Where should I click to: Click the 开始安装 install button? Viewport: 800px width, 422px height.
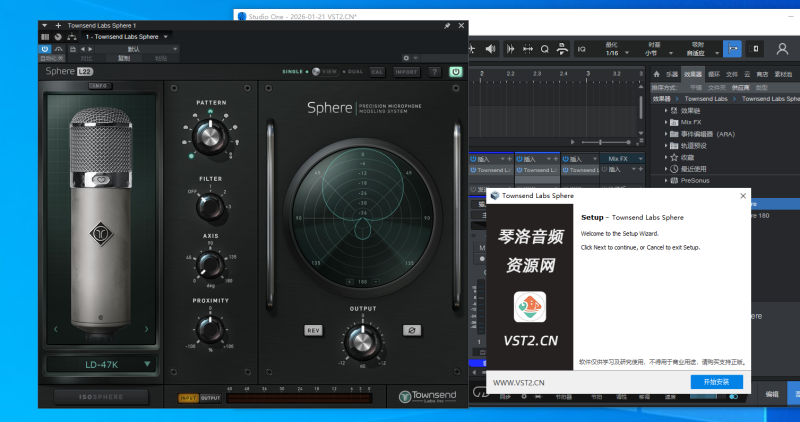coord(716,382)
